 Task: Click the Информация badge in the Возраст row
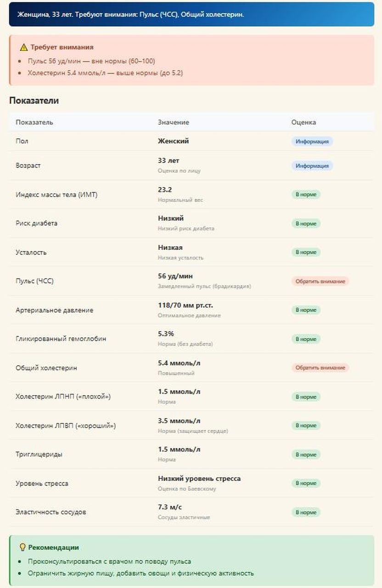click(x=312, y=166)
